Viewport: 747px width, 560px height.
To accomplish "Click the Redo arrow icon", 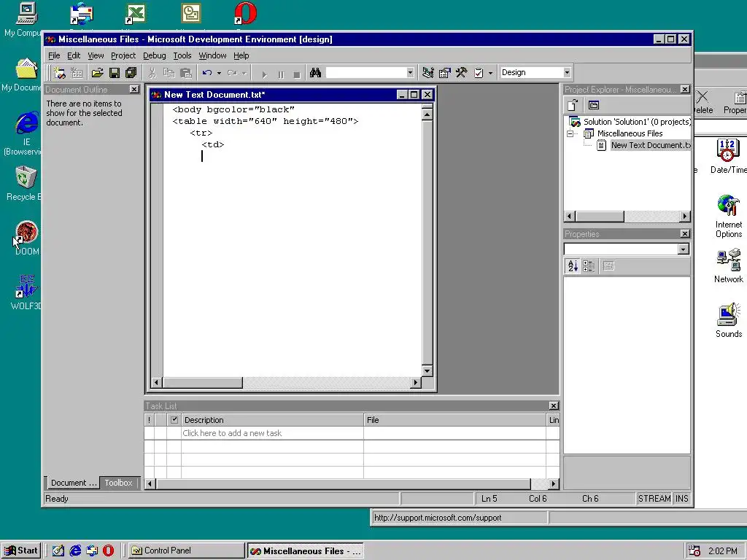I will (232, 73).
